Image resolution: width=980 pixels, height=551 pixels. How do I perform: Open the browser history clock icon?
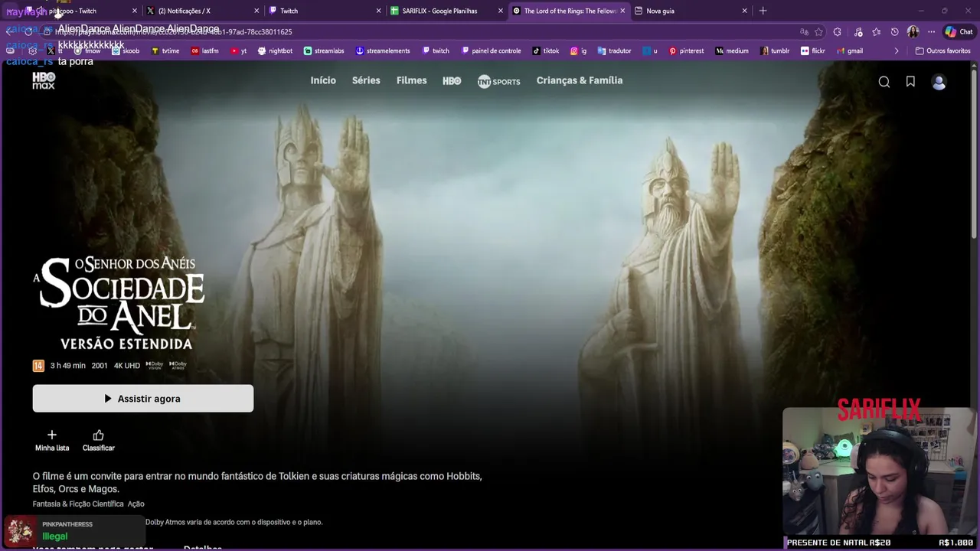[x=895, y=32]
